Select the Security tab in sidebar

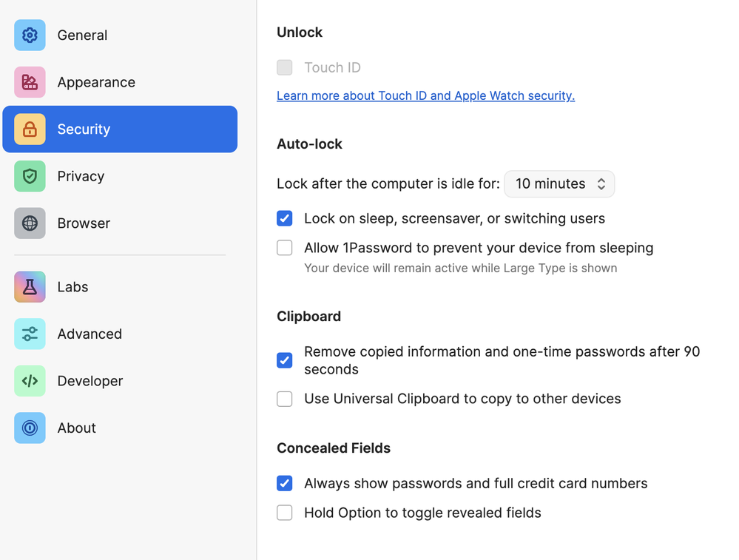[120, 129]
